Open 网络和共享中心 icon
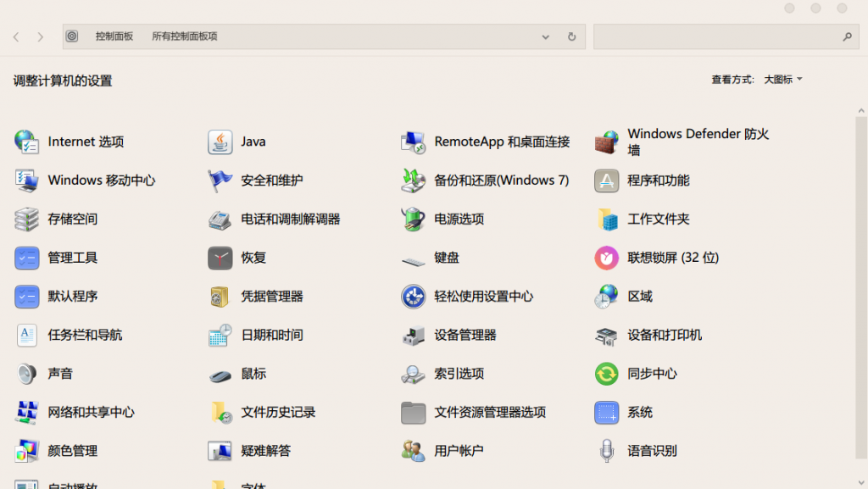The width and height of the screenshot is (868, 489). [26, 414]
